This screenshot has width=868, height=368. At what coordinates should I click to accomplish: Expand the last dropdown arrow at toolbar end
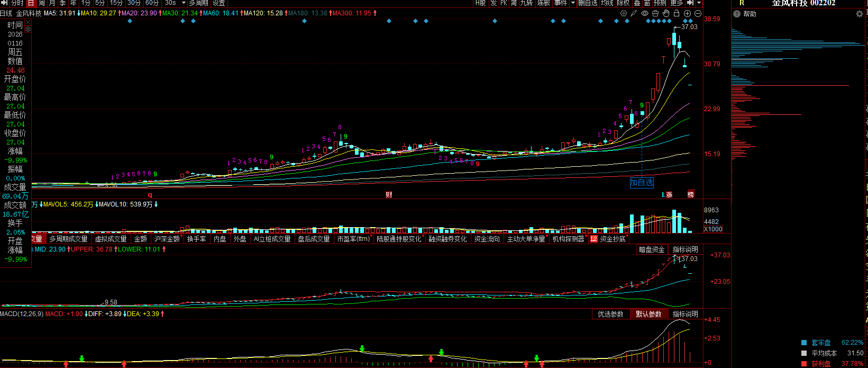point(699,3)
